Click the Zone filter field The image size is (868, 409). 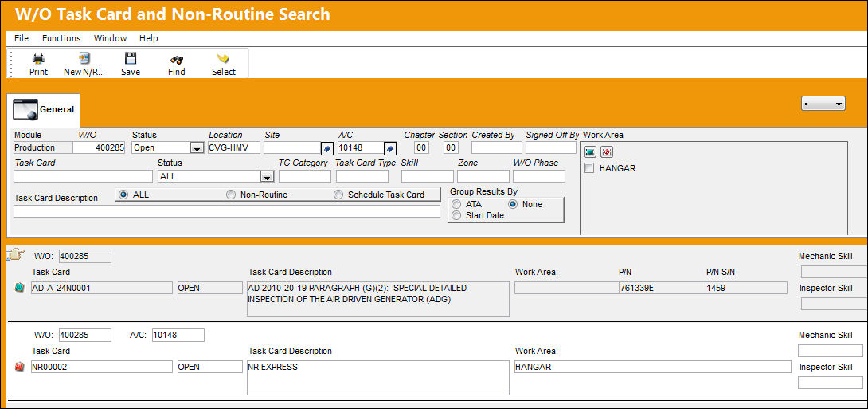click(483, 176)
